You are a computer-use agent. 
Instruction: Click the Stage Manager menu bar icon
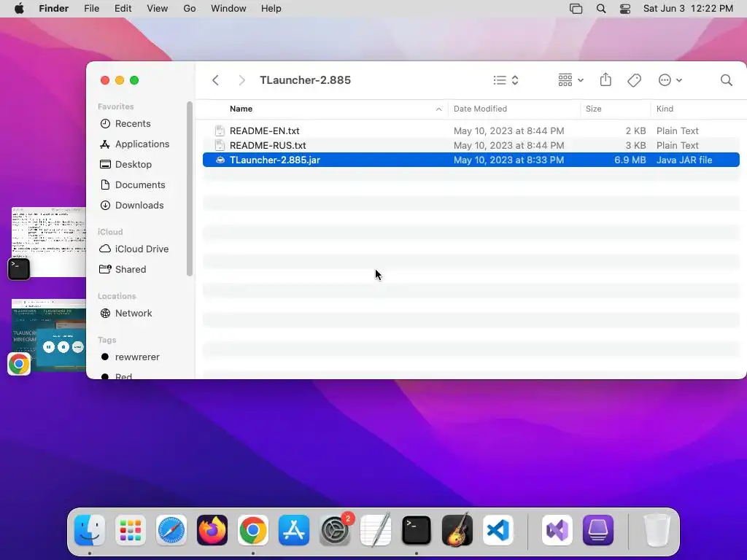[576, 9]
